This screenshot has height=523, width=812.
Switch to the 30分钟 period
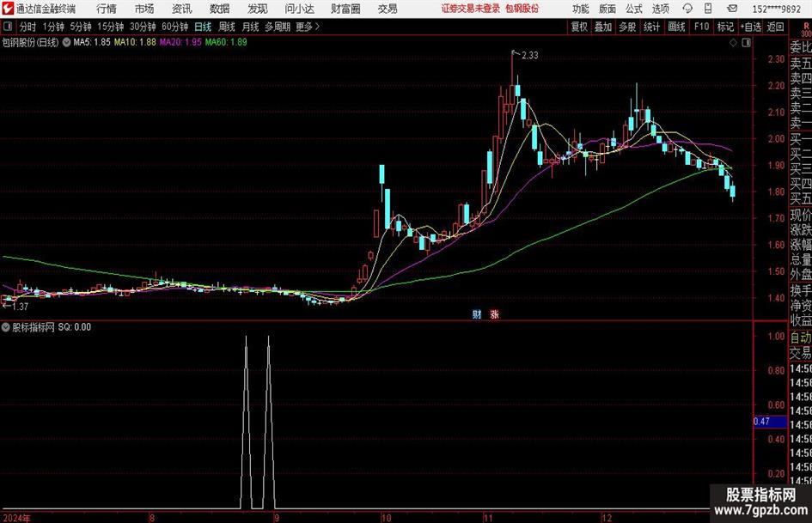(x=143, y=27)
